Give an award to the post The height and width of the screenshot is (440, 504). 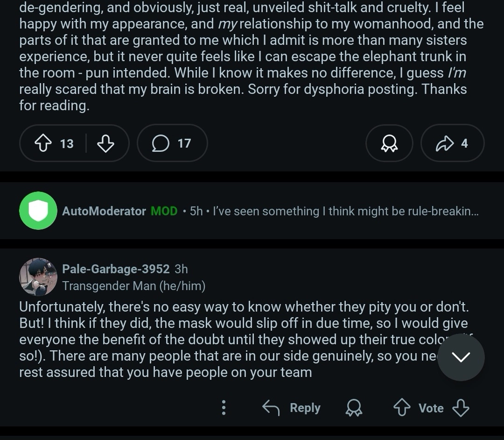click(x=389, y=143)
